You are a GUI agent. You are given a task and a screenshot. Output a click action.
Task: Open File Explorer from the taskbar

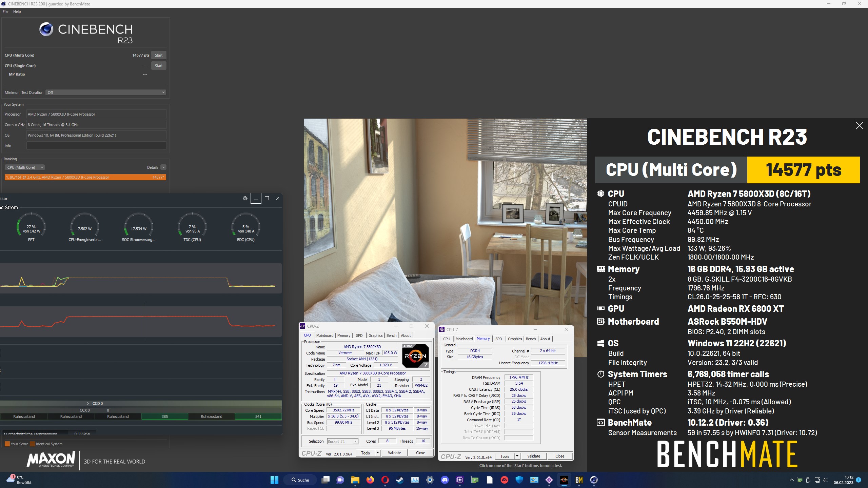pos(355,480)
